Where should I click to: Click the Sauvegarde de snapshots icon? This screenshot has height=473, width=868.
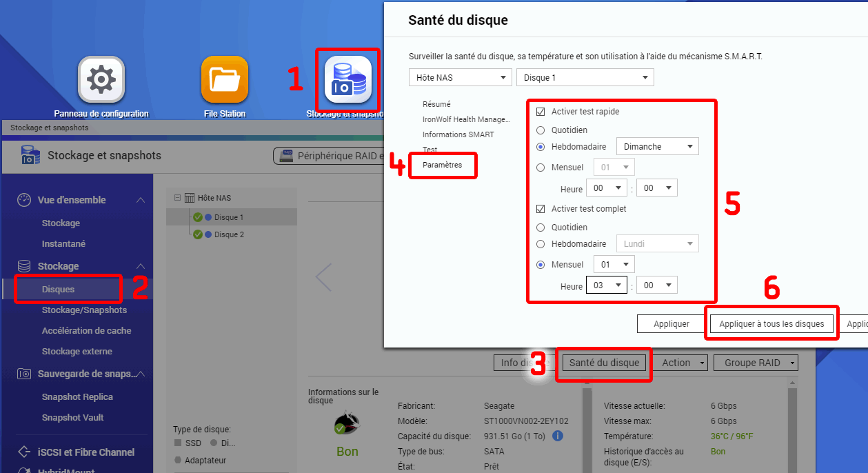[x=24, y=374]
